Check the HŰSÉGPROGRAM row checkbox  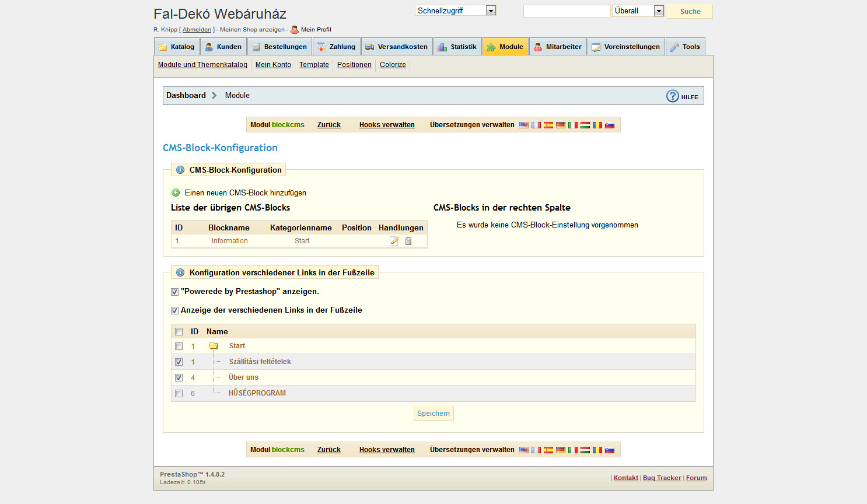coord(179,394)
